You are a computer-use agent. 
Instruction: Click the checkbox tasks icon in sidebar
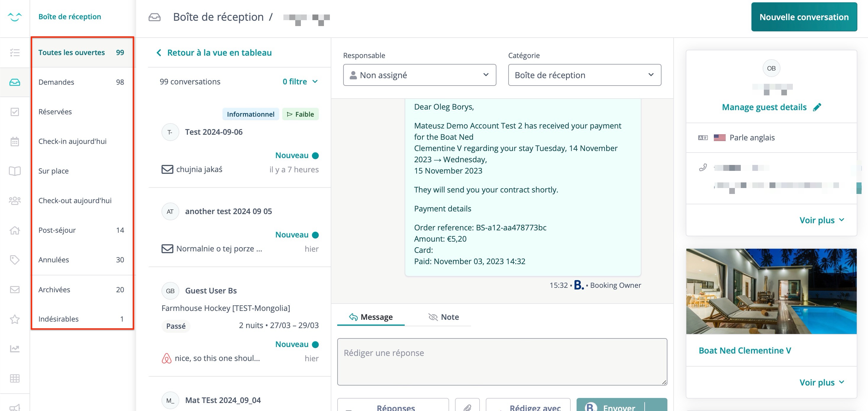pyautogui.click(x=14, y=112)
